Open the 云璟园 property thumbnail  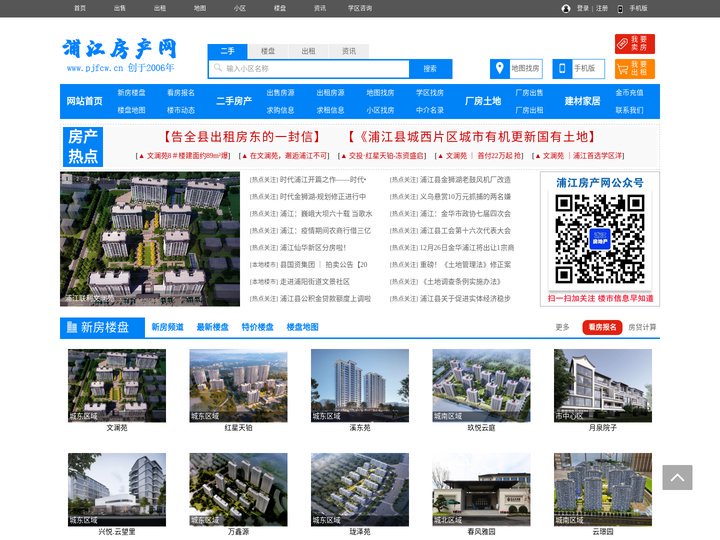click(603, 489)
